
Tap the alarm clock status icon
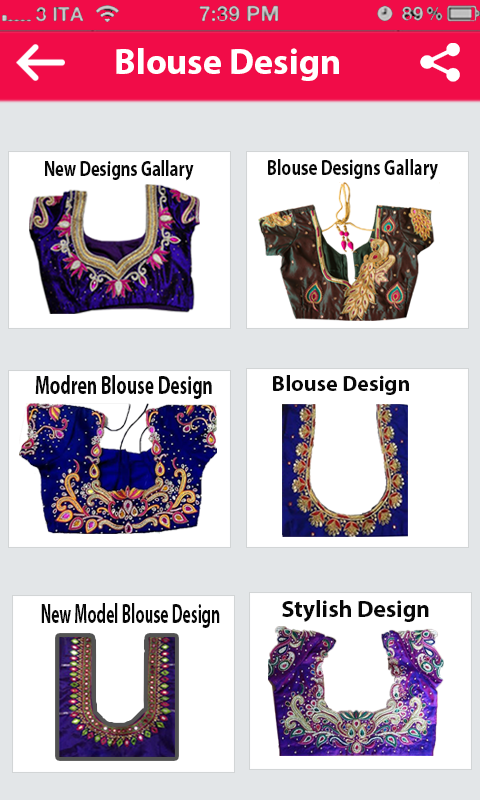[385, 14]
